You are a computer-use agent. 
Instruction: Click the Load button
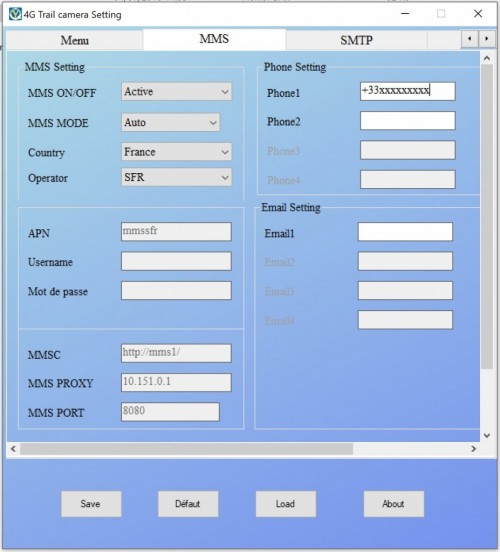click(286, 504)
